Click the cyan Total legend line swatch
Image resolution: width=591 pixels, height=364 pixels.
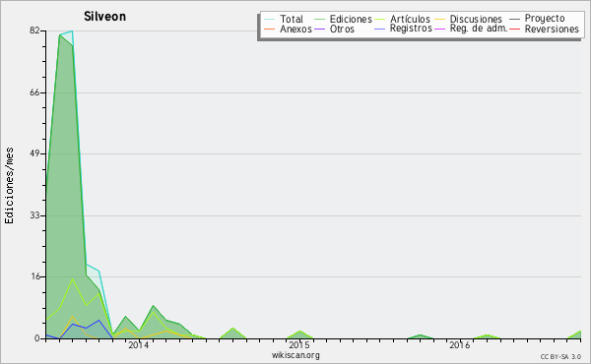270,19
